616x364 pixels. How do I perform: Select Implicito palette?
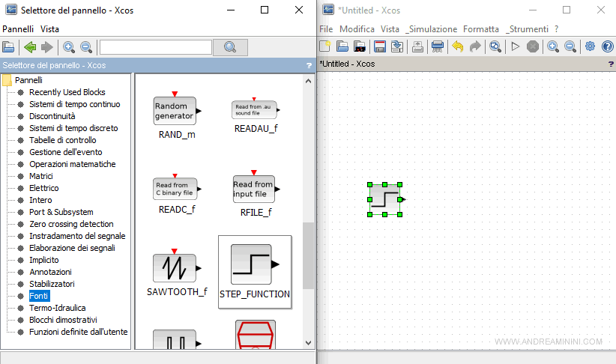[x=43, y=260]
